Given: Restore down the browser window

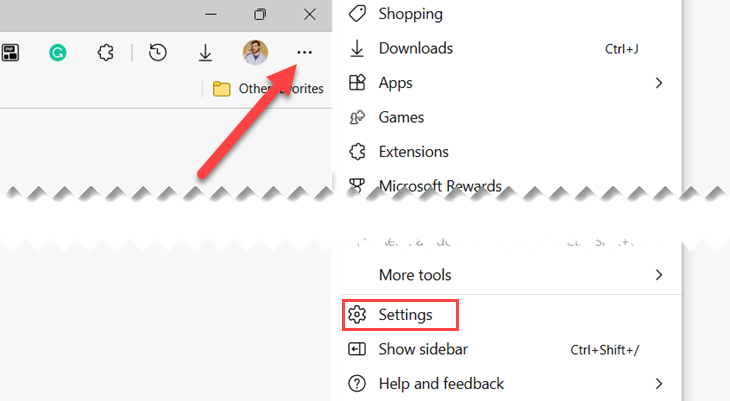Looking at the screenshot, I should 260,14.
